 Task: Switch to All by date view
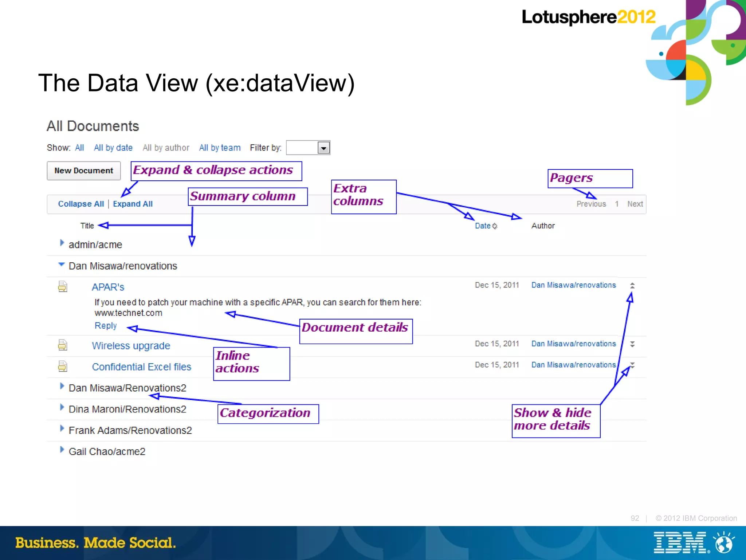pos(113,148)
